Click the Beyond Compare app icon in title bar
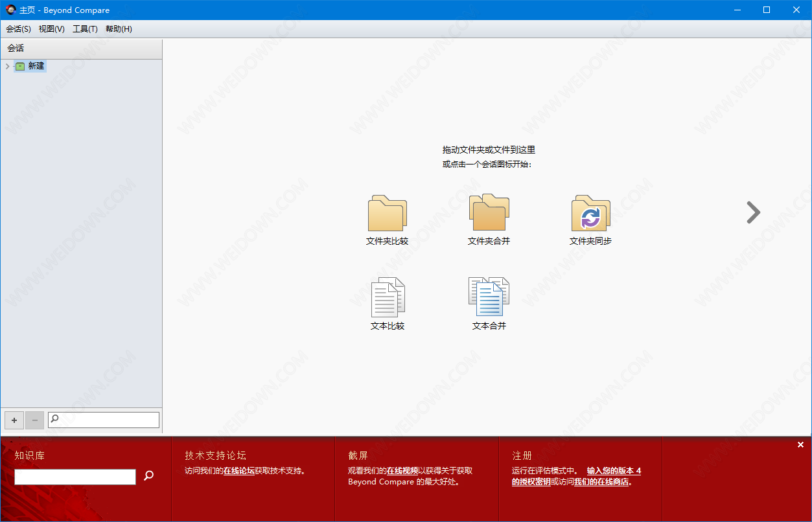Screen dimensions: 812x522 tap(10, 10)
